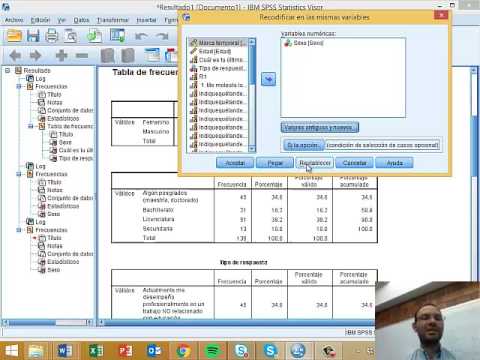The image size is (480, 360).
Task: Click the Save disk icon in toolbar
Action: [x=33, y=36]
